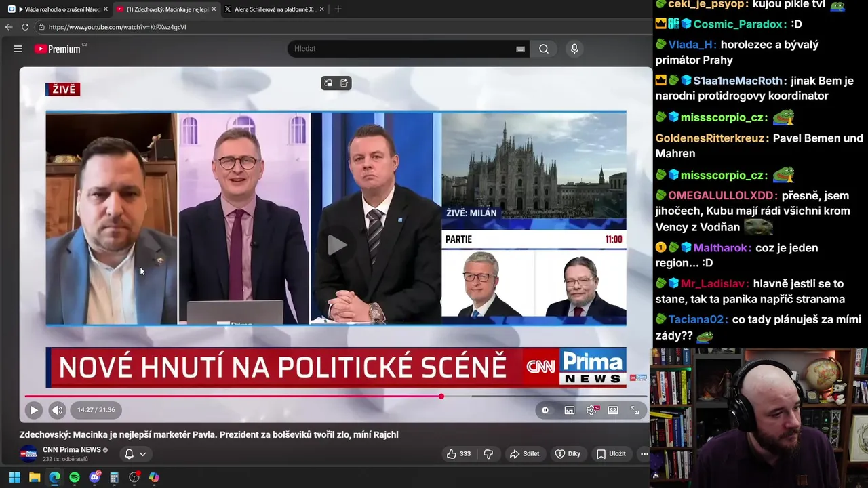Click the progress bar scrubber handle
868x488 pixels.
441,396
